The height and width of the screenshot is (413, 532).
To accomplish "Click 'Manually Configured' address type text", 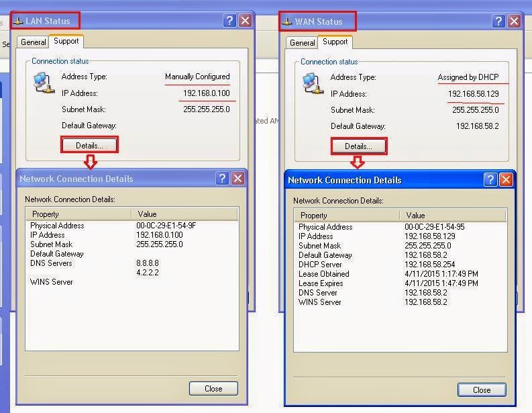I will click(x=197, y=77).
